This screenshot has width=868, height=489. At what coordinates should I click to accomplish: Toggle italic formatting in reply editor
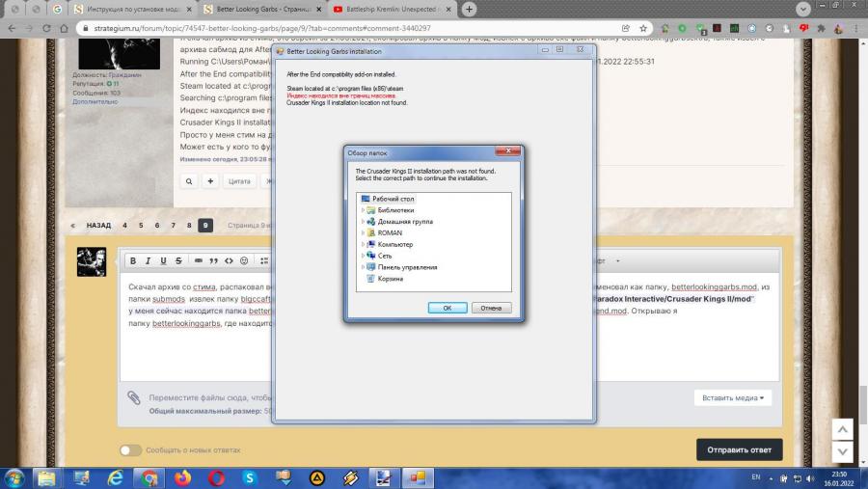[148, 260]
